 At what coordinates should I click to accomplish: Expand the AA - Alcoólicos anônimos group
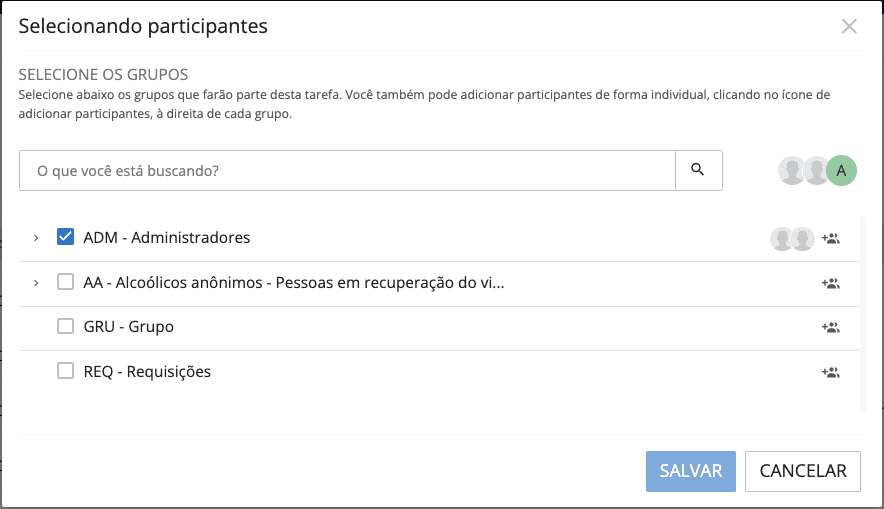pos(36,283)
